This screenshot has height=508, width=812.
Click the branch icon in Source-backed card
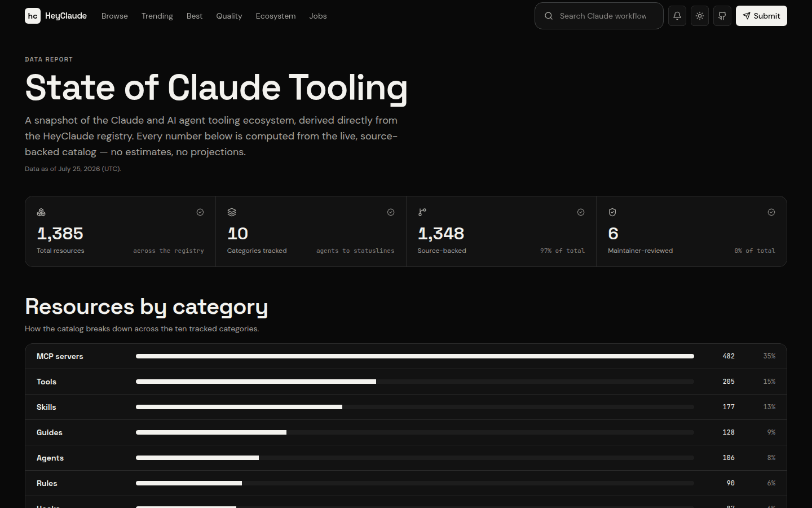[x=422, y=212]
